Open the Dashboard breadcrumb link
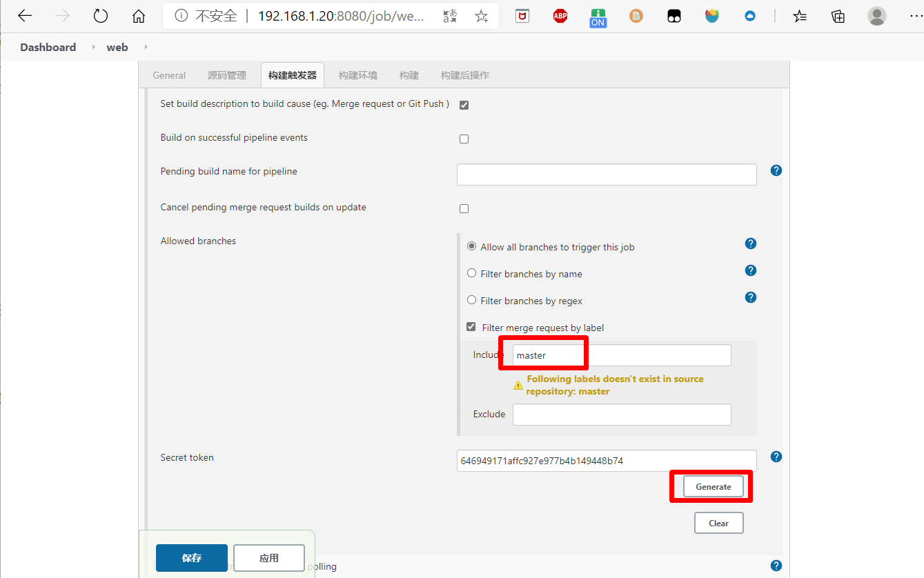Image resolution: width=924 pixels, height=578 pixels. coord(48,47)
